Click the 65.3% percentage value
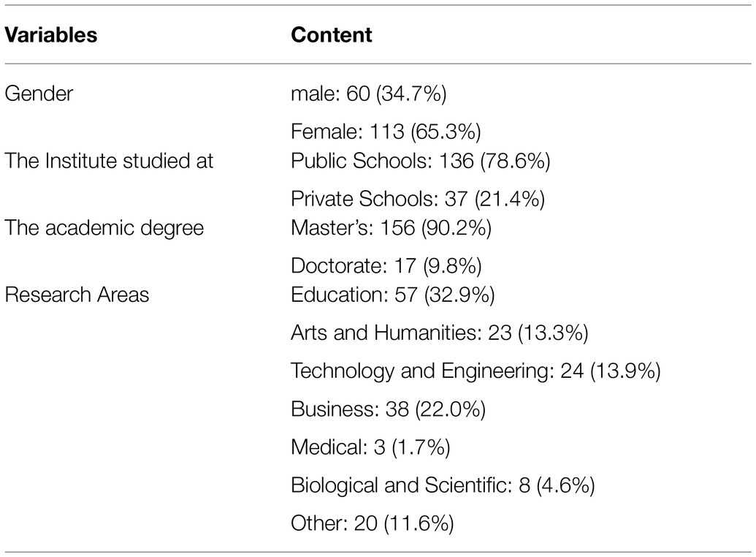 click(446, 132)
